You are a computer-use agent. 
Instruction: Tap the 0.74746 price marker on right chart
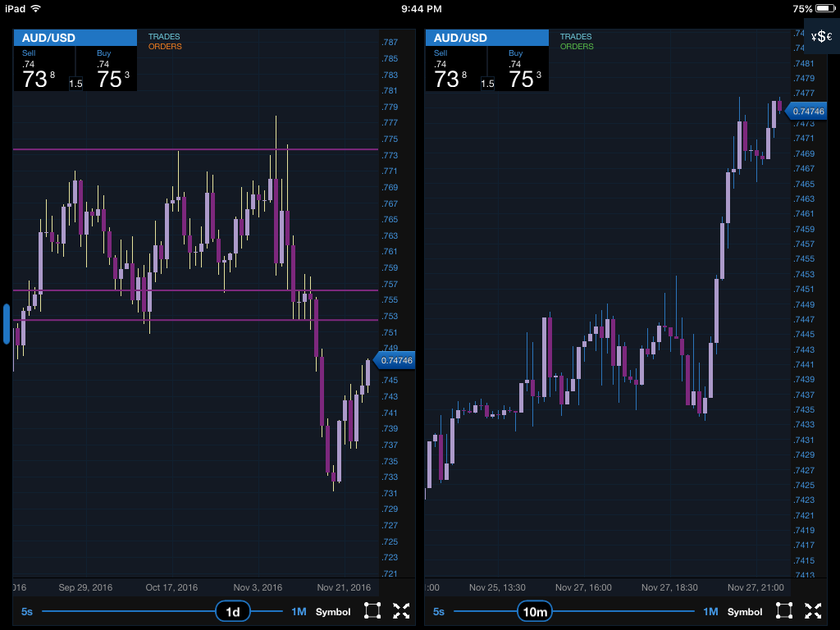click(x=807, y=111)
